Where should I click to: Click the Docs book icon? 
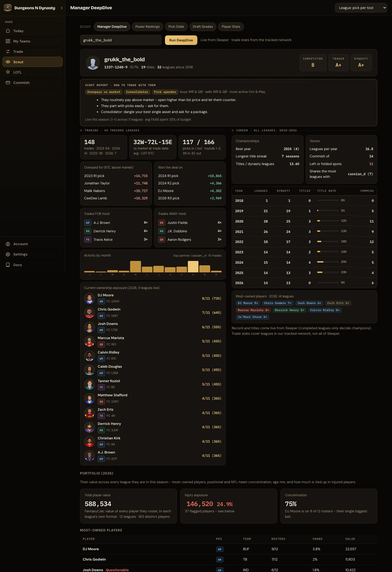8,265
